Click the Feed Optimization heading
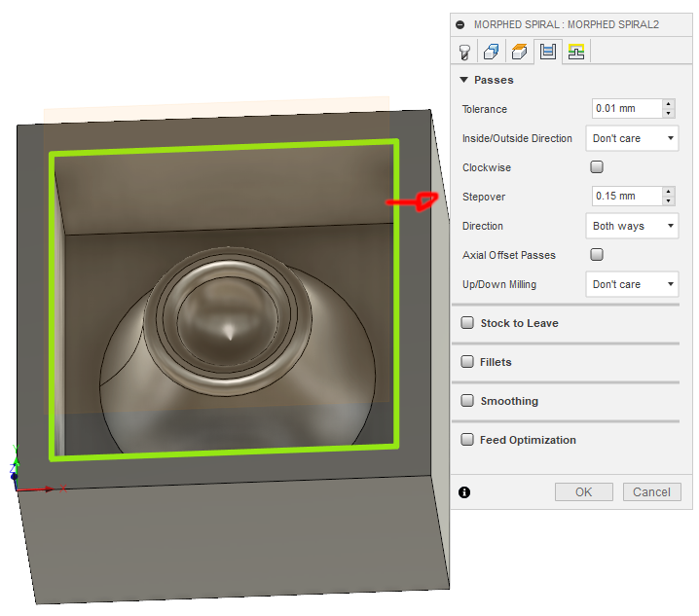The height and width of the screenshot is (616, 699). 528,440
